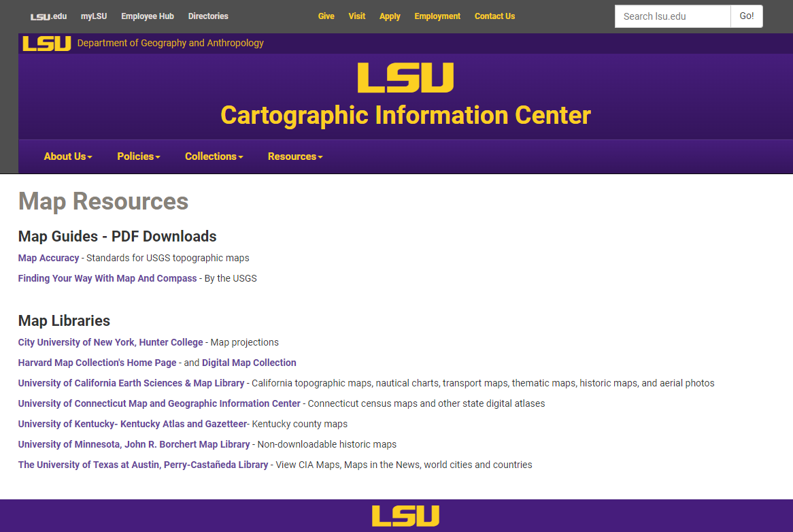Click the Go! search button
Viewport: 793px width, 532px height.
[747, 16]
